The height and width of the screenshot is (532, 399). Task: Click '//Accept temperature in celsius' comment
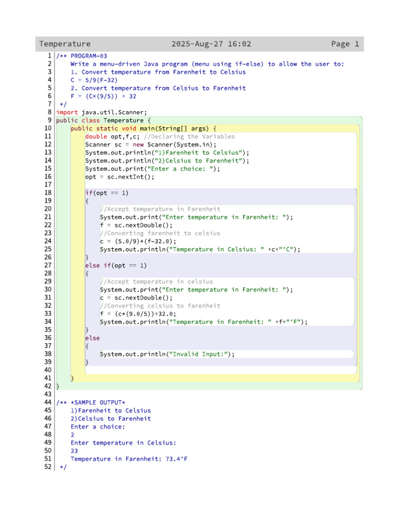click(156, 282)
